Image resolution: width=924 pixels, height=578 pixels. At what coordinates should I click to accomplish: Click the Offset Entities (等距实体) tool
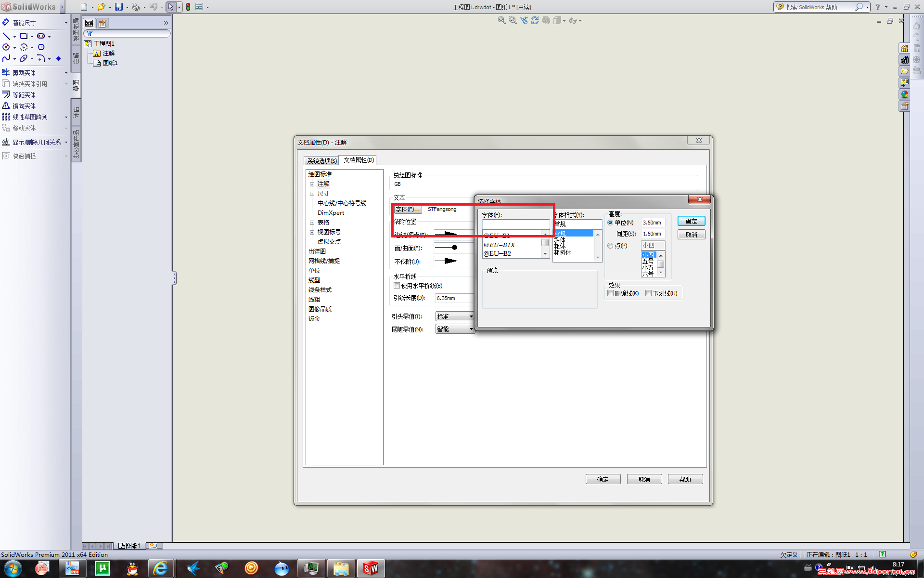(23, 95)
